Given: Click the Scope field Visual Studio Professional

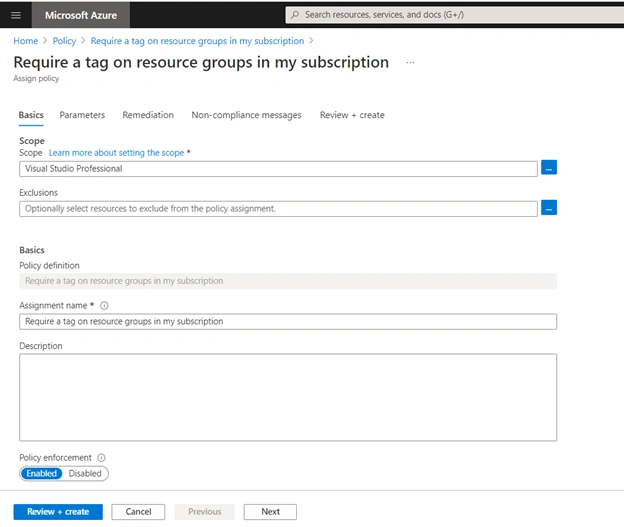Looking at the screenshot, I should click(278, 169).
